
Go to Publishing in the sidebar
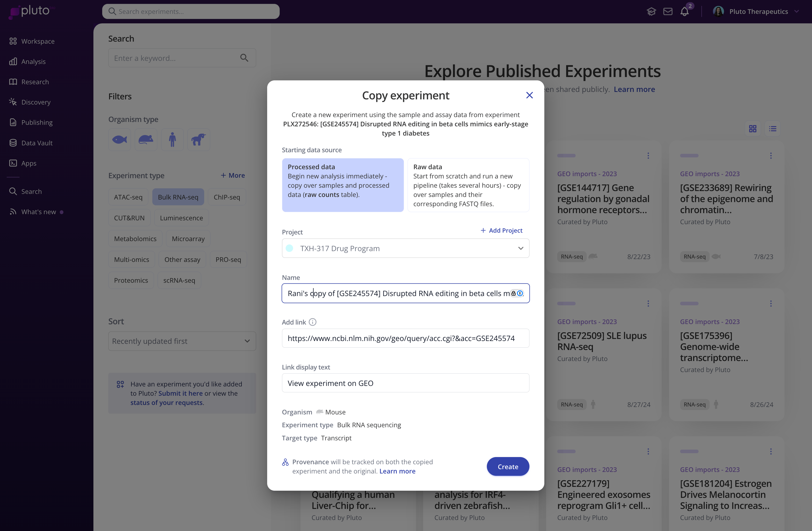click(37, 122)
